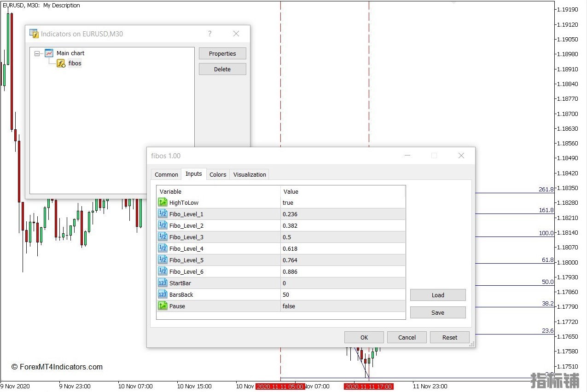Switch to the Common tab
This screenshot has height=392, width=587.
coord(166,174)
